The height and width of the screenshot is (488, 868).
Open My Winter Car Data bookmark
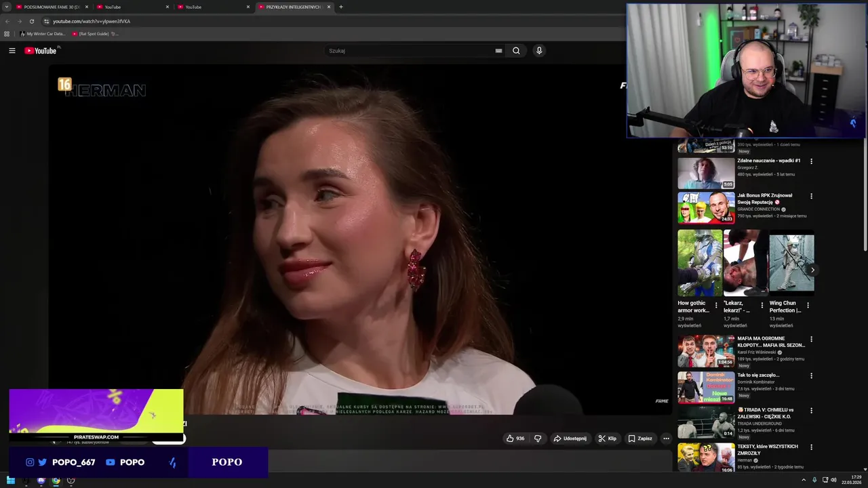point(43,34)
